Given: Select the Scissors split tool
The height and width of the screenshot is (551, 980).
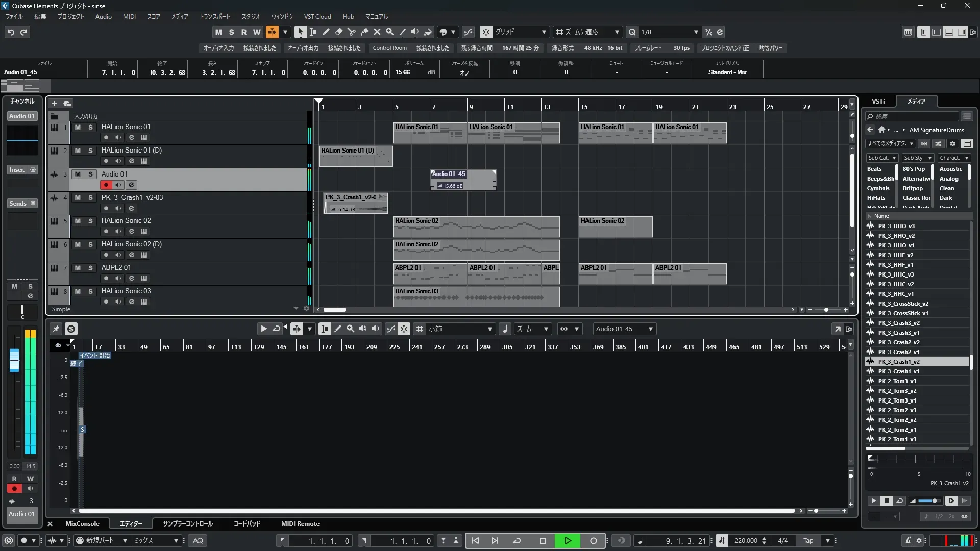Looking at the screenshot, I should point(351,32).
